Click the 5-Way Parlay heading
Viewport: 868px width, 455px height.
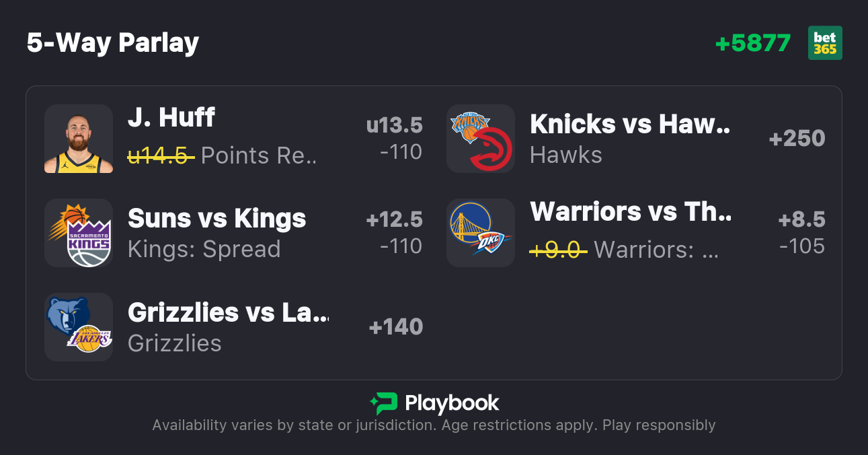(x=113, y=43)
